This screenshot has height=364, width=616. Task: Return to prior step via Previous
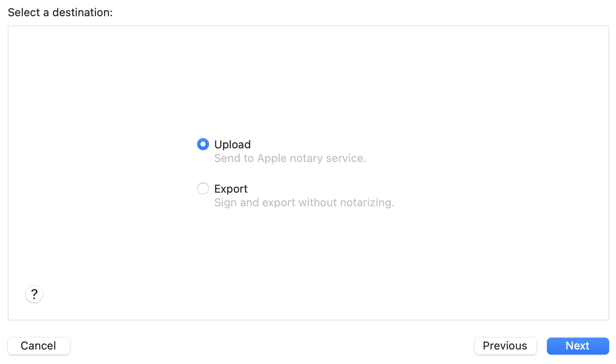(x=505, y=346)
